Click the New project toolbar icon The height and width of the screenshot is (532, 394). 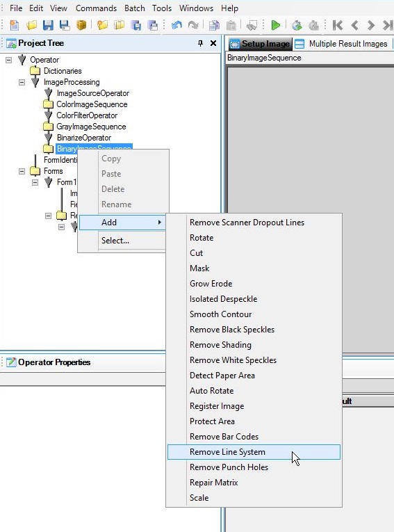pos(15,25)
